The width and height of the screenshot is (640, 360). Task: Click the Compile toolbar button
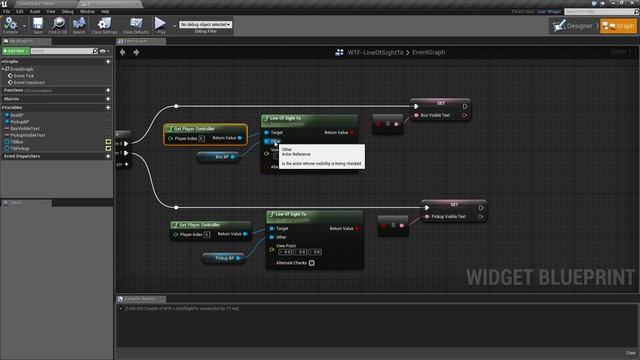click(x=10, y=25)
